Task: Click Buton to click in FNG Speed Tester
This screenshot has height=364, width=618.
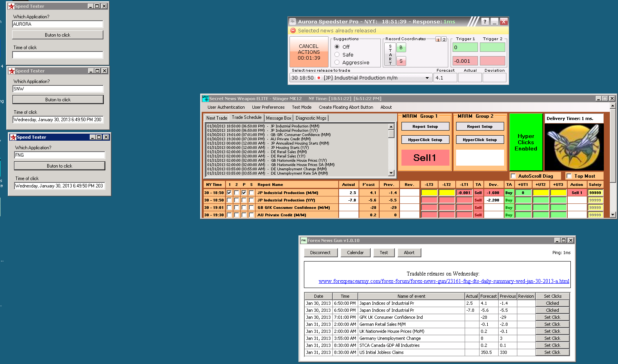Action: [60, 166]
